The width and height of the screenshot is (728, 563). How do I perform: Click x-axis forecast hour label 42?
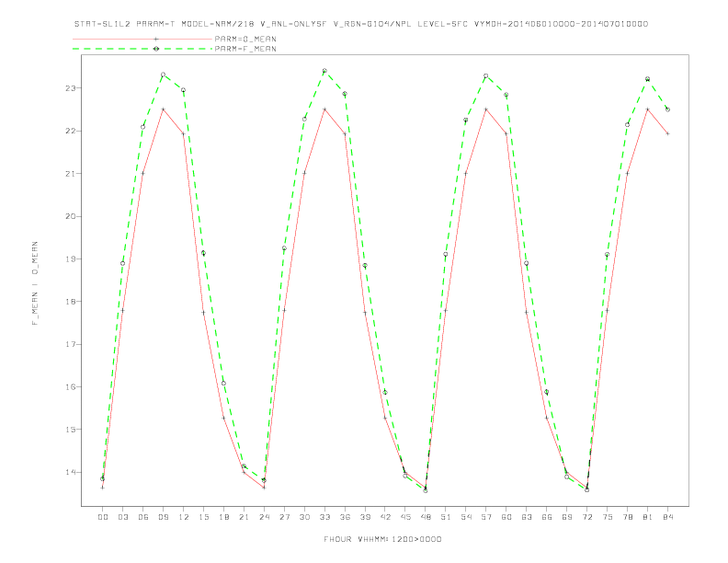coord(385,517)
